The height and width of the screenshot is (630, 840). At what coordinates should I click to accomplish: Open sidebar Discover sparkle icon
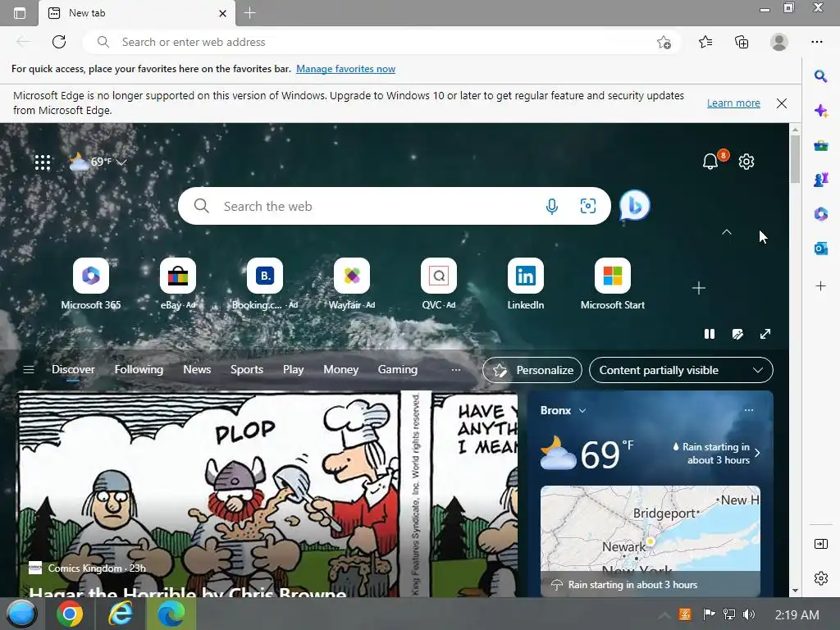point(820,111)
